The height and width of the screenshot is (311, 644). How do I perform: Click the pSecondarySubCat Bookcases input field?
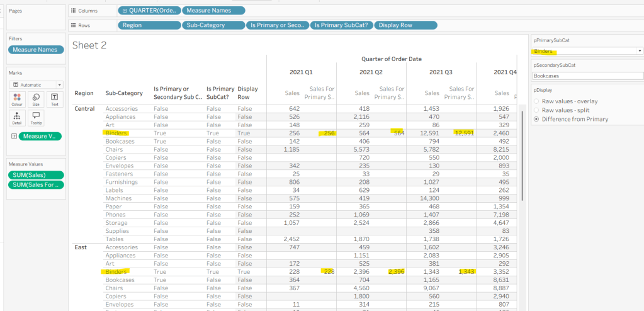[586, 76]
